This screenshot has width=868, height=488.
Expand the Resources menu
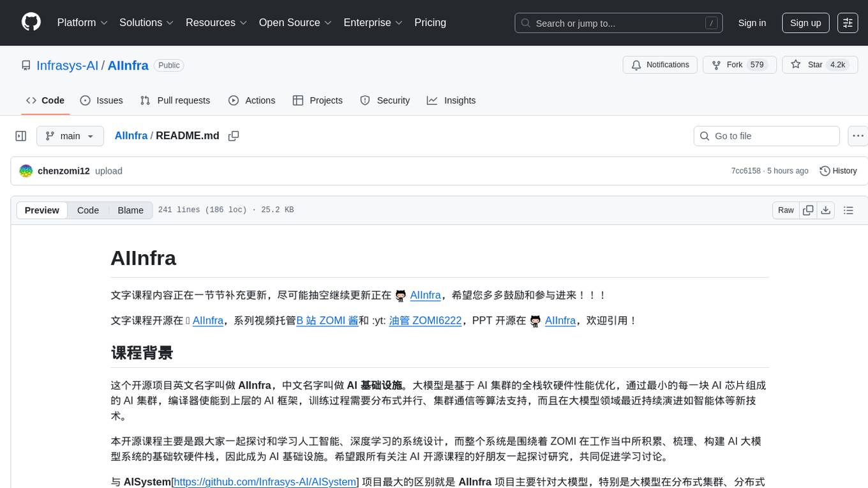tap(216, 22)
